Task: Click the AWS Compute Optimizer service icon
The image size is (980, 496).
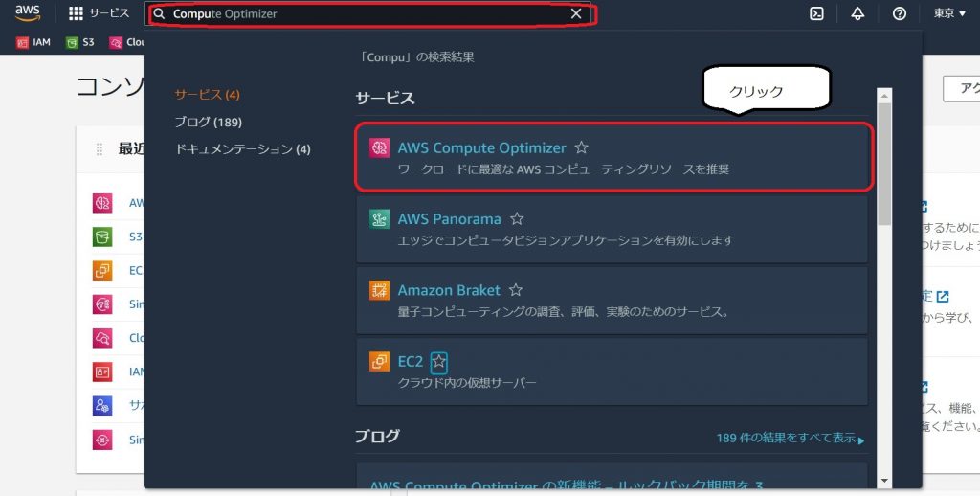Action: pos(379,147)
